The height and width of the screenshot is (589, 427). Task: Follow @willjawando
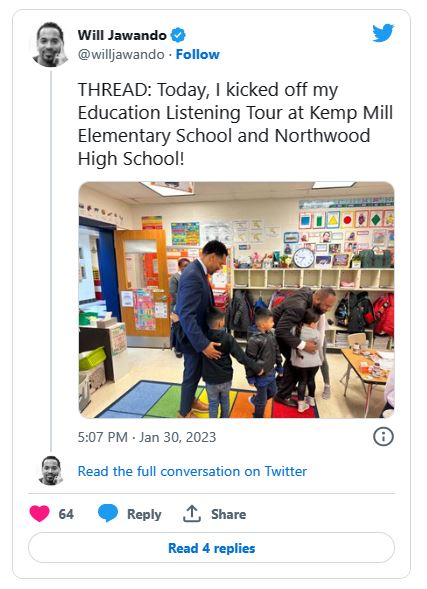click(x=198, y=54)
